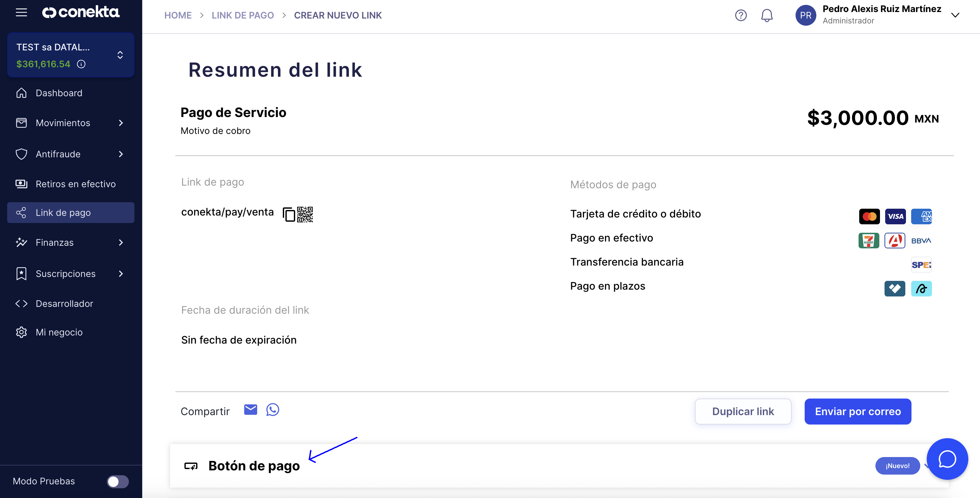980x498 pixels.
Task: Navigate to LINK DE PAGO breadcrumb
Action: 243,15
